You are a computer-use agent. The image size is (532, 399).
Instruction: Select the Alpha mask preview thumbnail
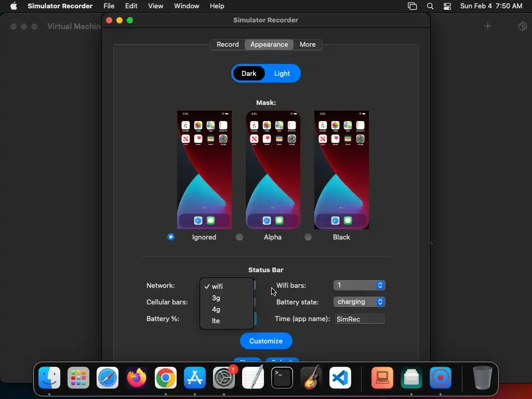coord(273,170)
